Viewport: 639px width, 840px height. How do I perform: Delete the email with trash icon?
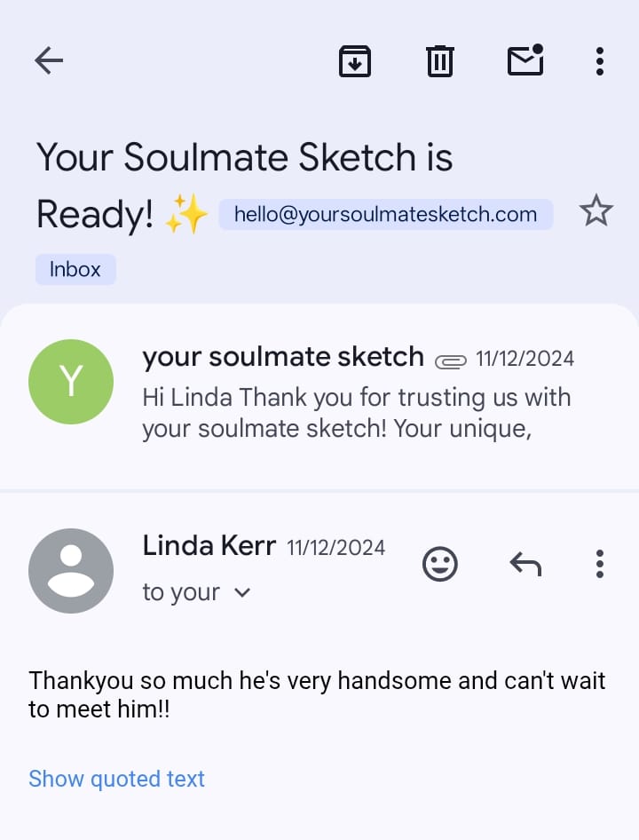pyautogui.click(x=439, y=60)
